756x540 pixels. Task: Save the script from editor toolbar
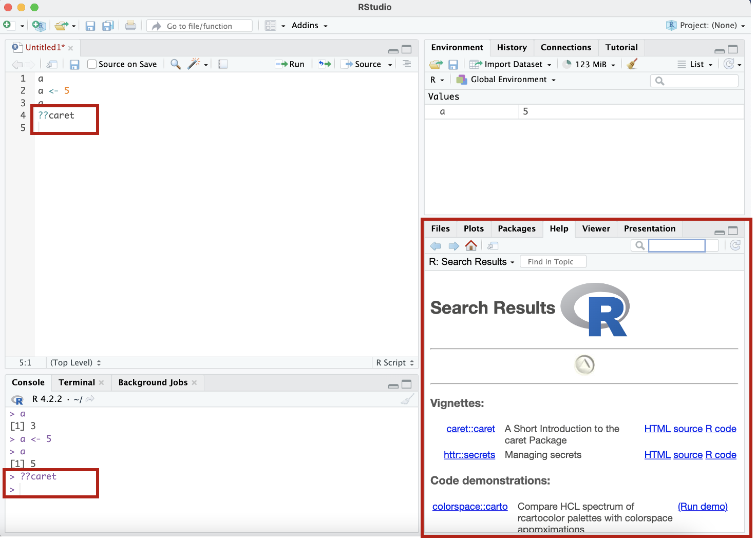click(74, 64)
